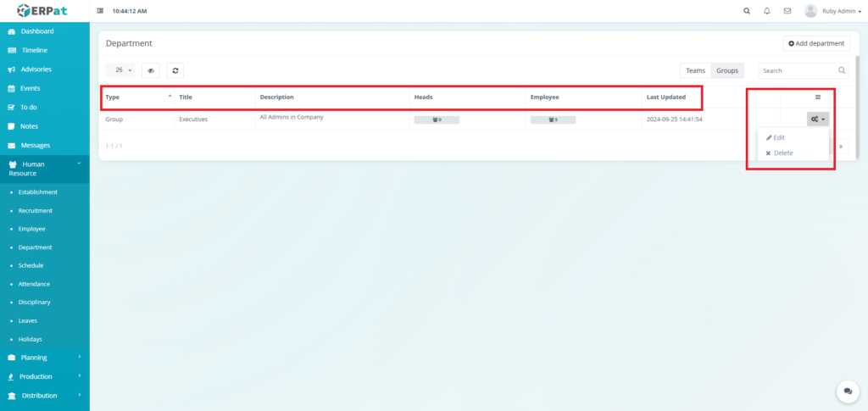
Task: Select Recruitment submenu item
Action: pos(36,211)
